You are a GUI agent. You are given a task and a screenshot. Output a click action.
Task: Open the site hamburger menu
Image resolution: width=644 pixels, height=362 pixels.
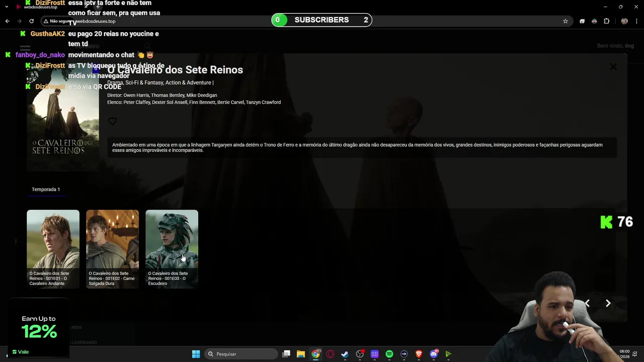pyautogui.click(x=25, y=48)
